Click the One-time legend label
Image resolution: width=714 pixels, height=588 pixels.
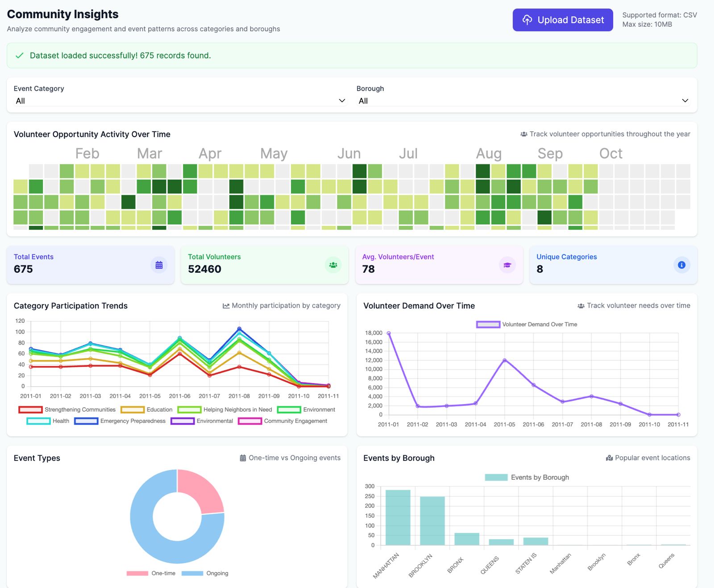tap(163, 573)
